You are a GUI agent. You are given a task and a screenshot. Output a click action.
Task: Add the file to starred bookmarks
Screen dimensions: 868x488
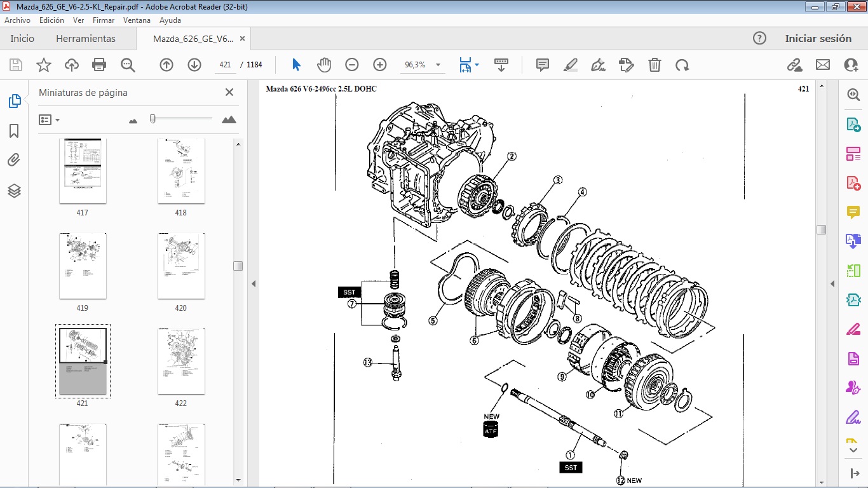pyautogui.click(x=44, y=65)
